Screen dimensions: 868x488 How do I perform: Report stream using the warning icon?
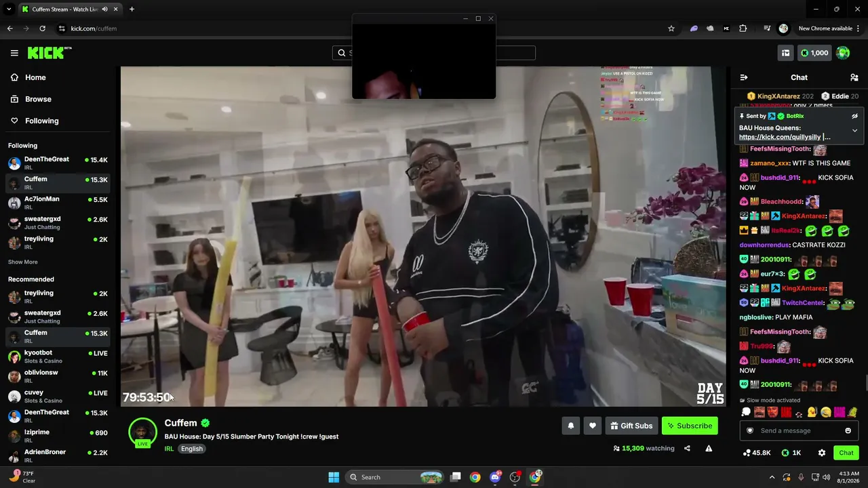coord(709,448)
